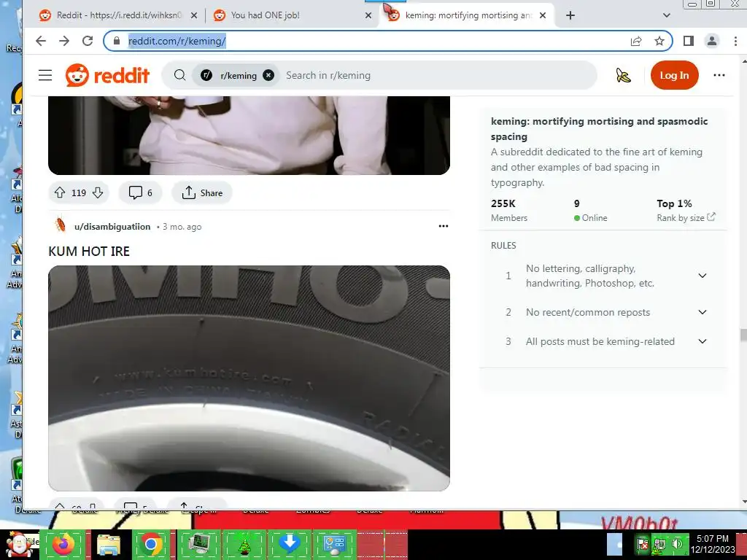This screenshot has height=560, width=747.
Task: Open options menu for KUM HOT IRE post
Action: pyautogui.click(x=444, y=226)
